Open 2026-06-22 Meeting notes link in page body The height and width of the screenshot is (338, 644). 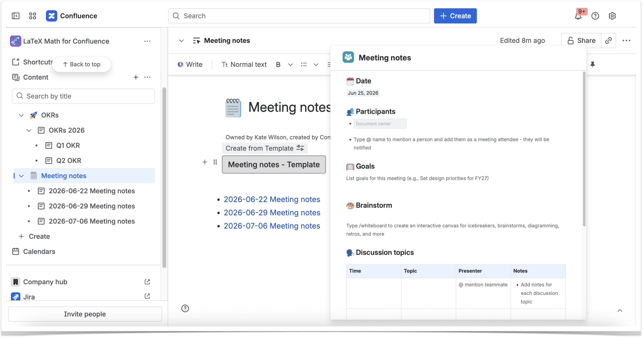(272, 199)
